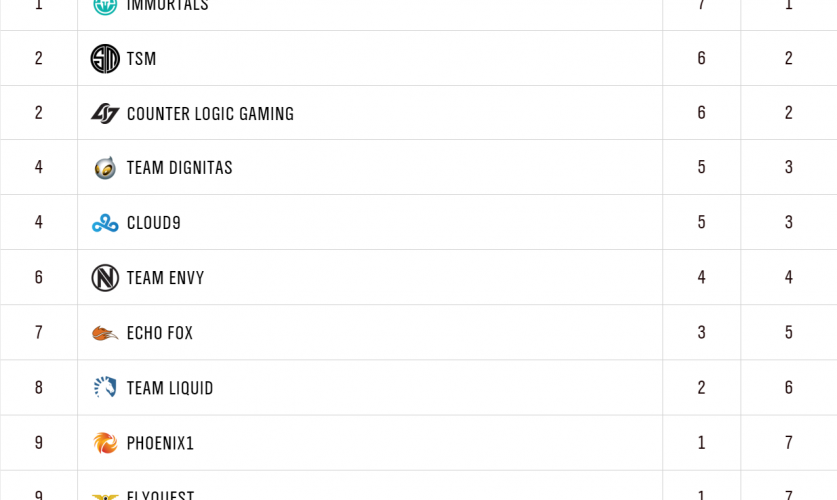837x500 pixels.
Task: Click Team Envy's rank number 6
Action: (x=39, y=278)
